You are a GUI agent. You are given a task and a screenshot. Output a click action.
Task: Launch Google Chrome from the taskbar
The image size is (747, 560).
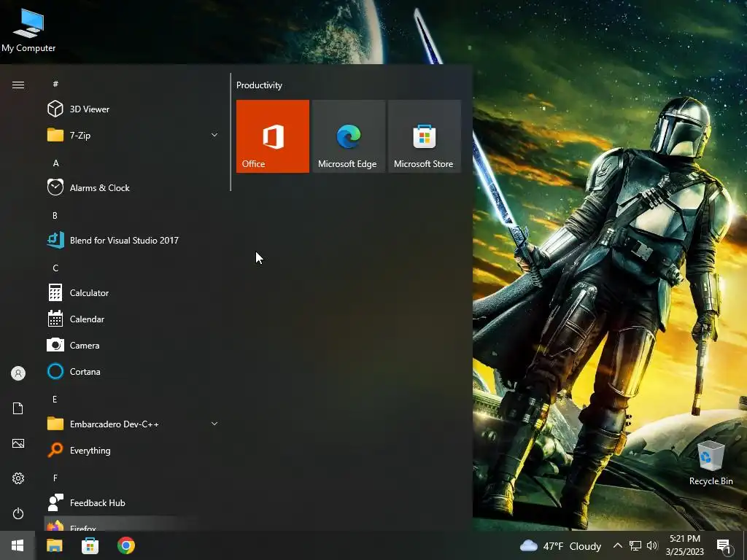point(126,545)
